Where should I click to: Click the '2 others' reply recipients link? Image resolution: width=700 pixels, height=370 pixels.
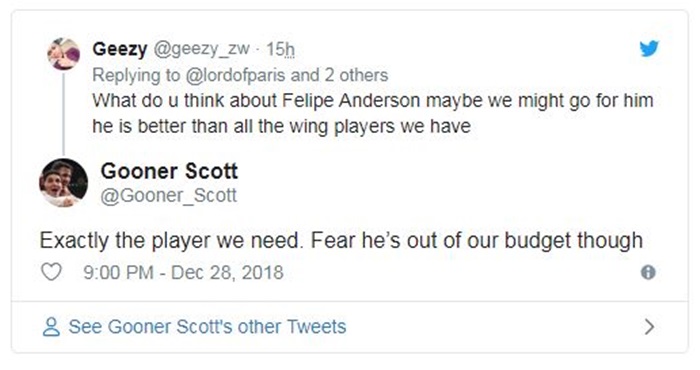(x=356, y=75)
